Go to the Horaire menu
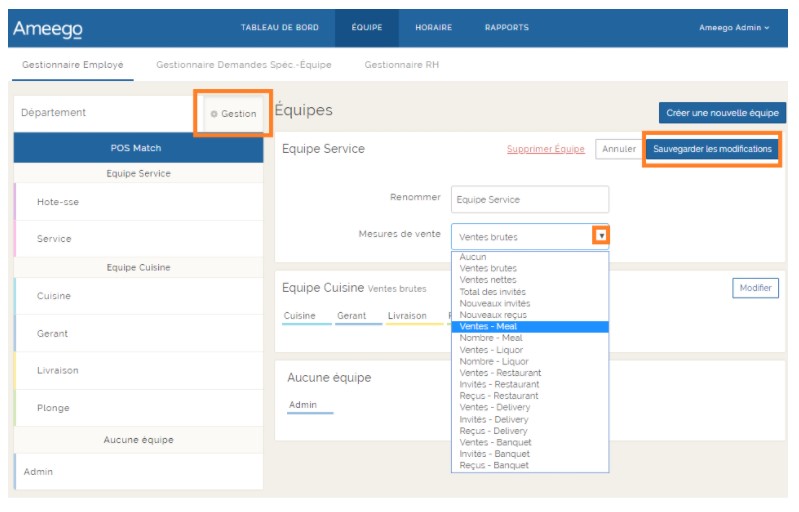The width and height of the screenshot is (799, 512). [x=434, y=28]
